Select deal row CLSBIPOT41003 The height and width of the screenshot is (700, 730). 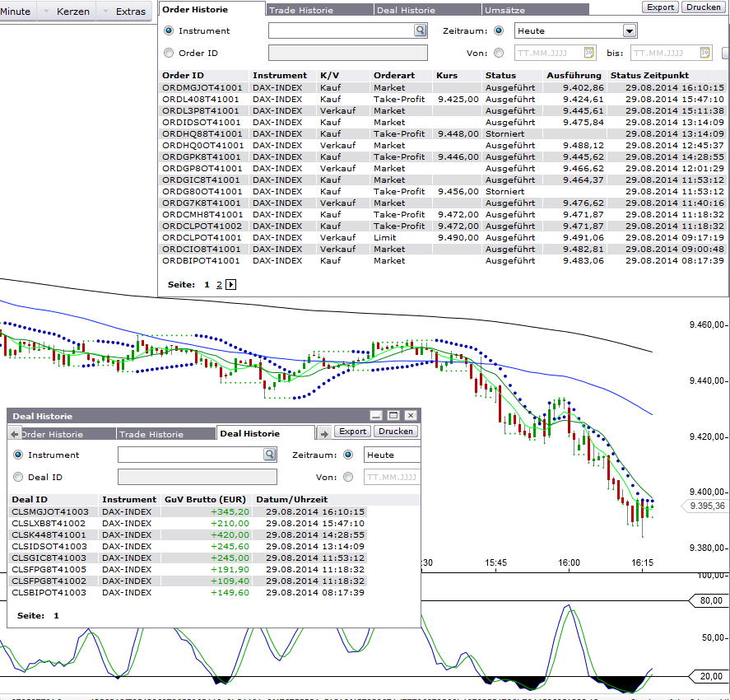pos(188,592)
